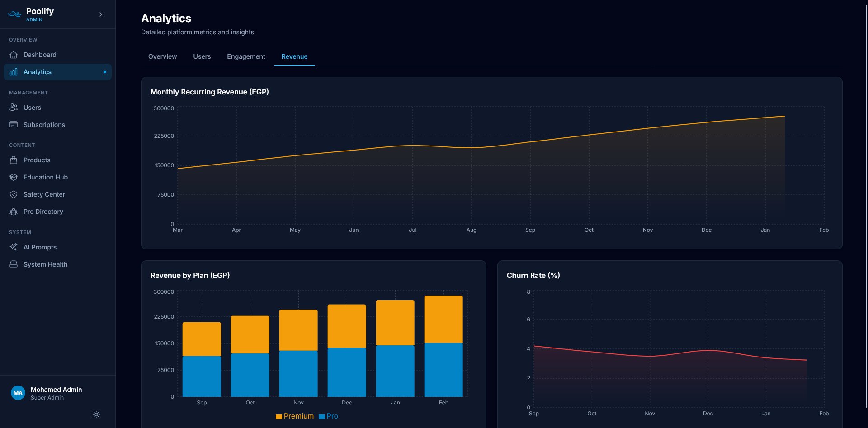868x428 pixels.
Task: Collapse the sidebar with the X control
Action: click(102, 14)
